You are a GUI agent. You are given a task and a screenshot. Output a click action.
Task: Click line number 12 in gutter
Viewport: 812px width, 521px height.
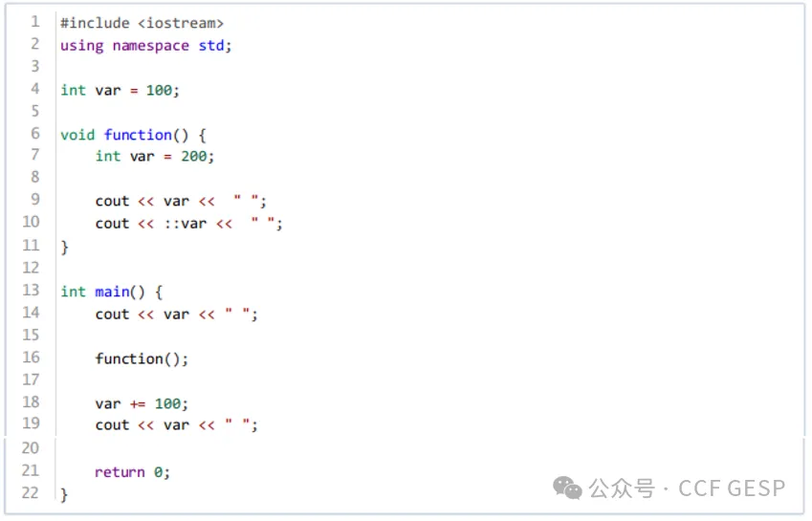pyautogui.click(x=31, y=268)
